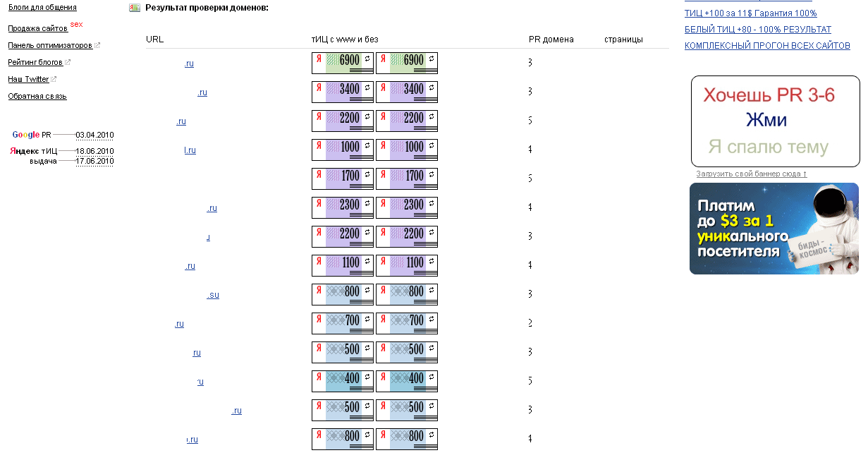Open the 'Блоги для общения' link

click(x=42, y=8)
